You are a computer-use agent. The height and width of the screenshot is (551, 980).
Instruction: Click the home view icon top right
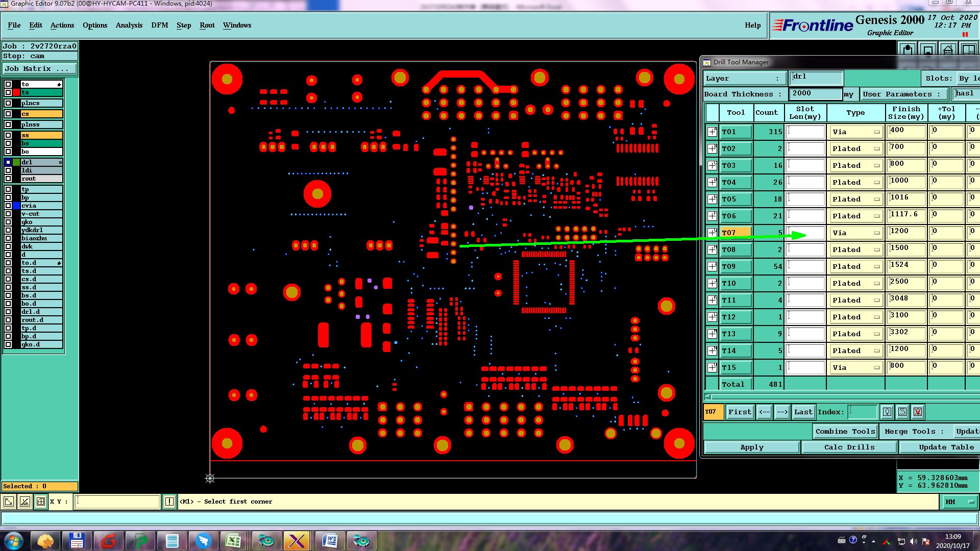click(948, 50)
